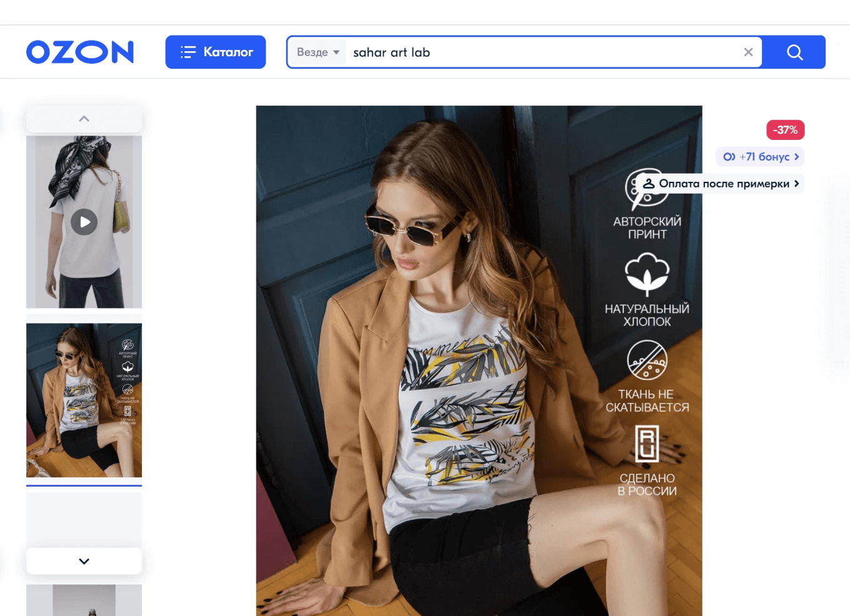Click the person icon beside Оплата после примерки

coord(649,184)
